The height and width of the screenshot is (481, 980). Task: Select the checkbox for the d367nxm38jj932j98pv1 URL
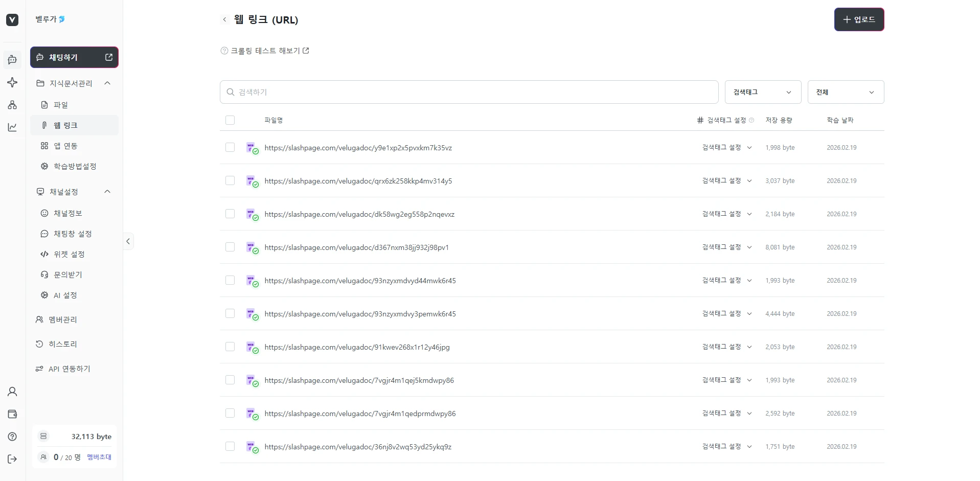230,247
